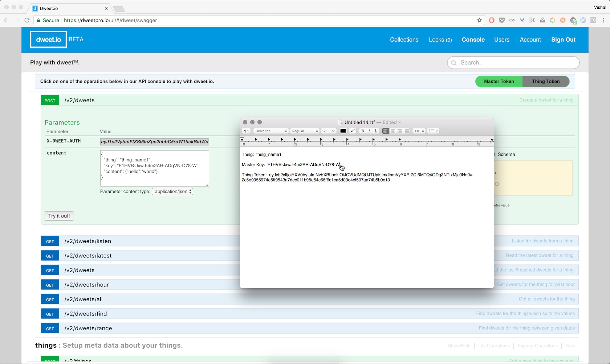Click the Pocket extension icon
The height and width of the screenshot is (364, 610).
click(x=502, y=20)
